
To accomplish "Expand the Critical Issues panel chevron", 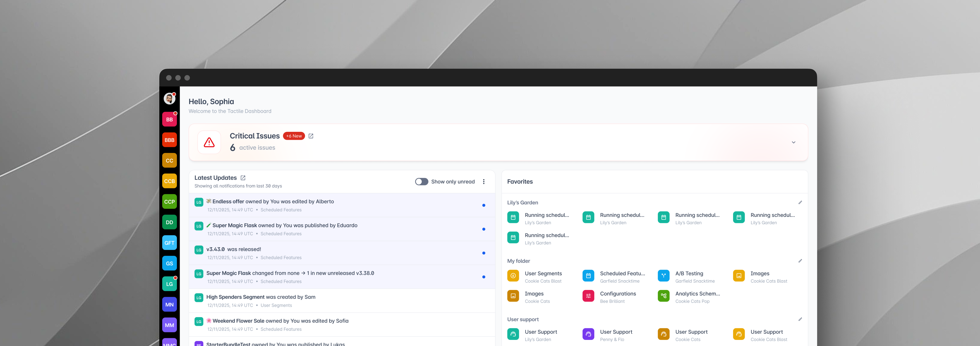I will (x=794, y=142).
